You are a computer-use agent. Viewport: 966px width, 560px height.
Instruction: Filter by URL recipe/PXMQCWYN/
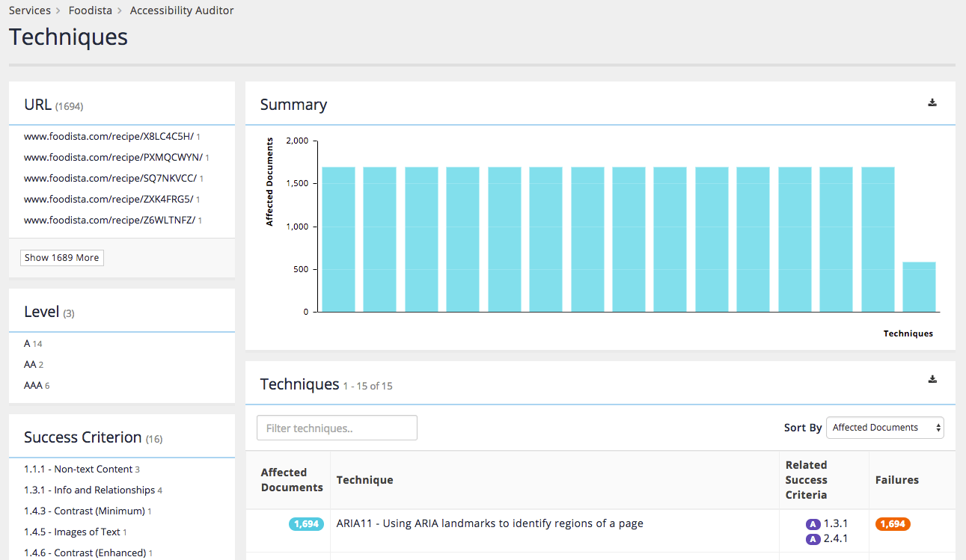[113, 158]
